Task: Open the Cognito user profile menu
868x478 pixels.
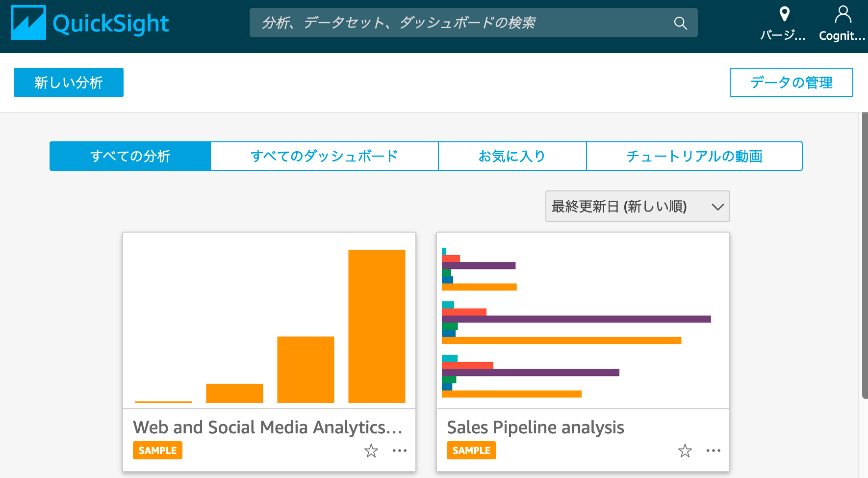Action: pos(842,14)
